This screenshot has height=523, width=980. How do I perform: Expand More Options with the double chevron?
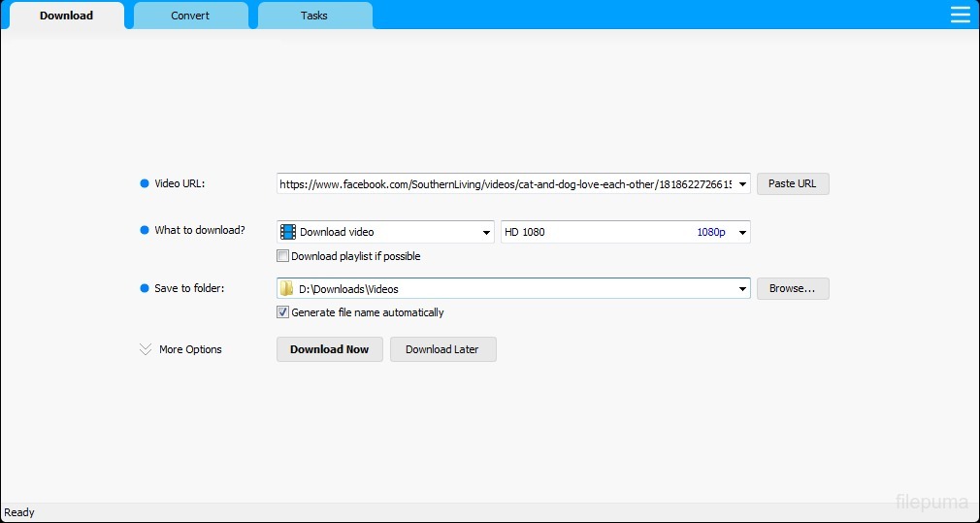(x=146, y=349)
